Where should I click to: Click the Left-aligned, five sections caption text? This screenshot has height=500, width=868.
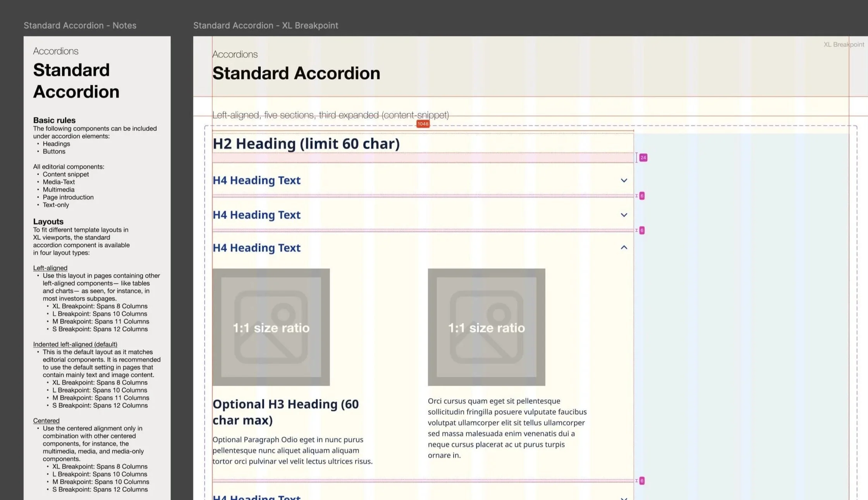pos(330,115)
